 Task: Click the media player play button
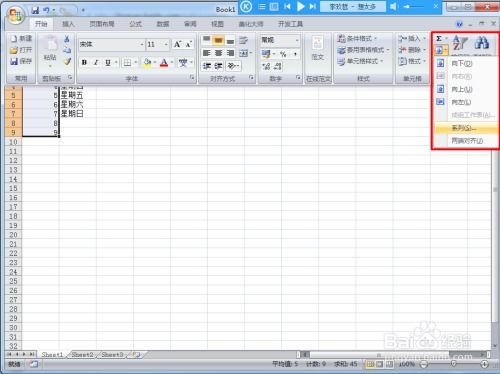pos(301,6)
